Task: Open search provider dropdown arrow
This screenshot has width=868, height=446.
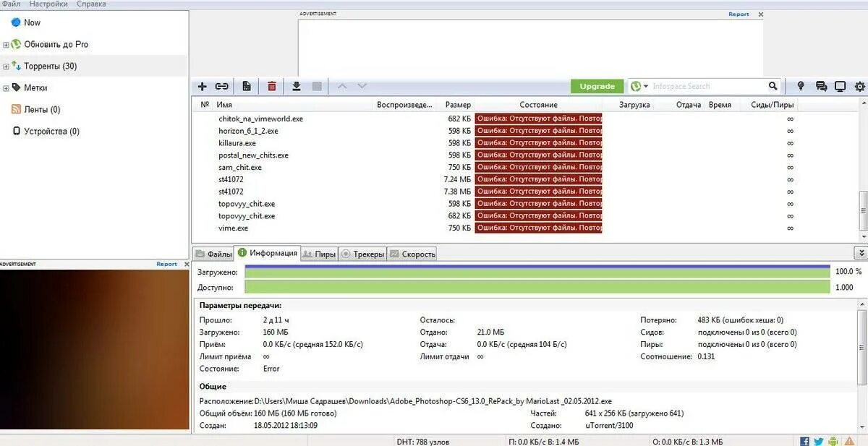Action: pos(646,86)
